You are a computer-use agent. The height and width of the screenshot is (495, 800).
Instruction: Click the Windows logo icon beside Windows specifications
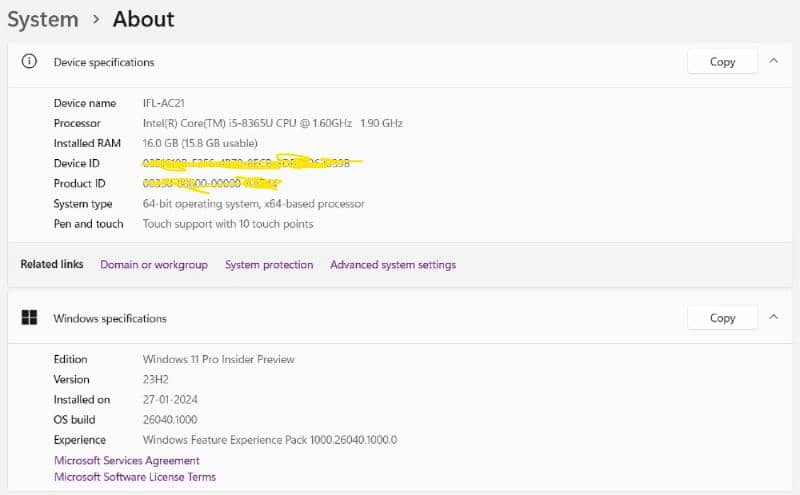pyautogui.click(x=29, y=317)
